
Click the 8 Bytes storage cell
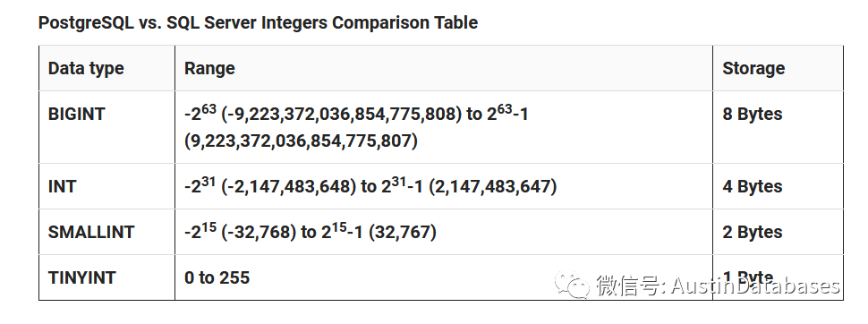(x=778, y=127)
